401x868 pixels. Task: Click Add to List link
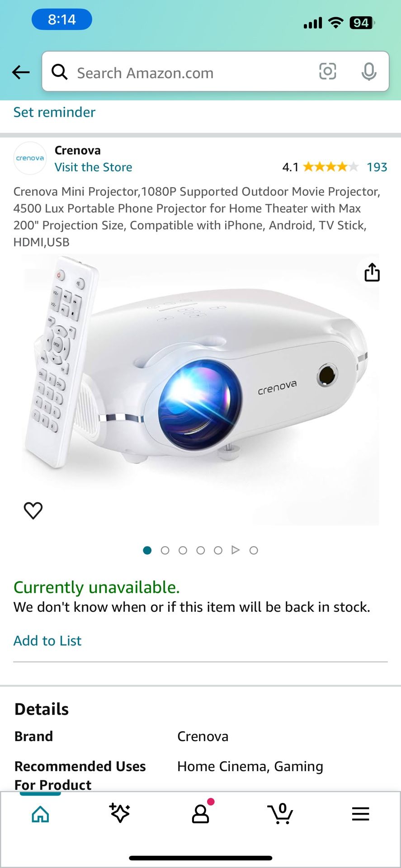[x=47, y=641]
